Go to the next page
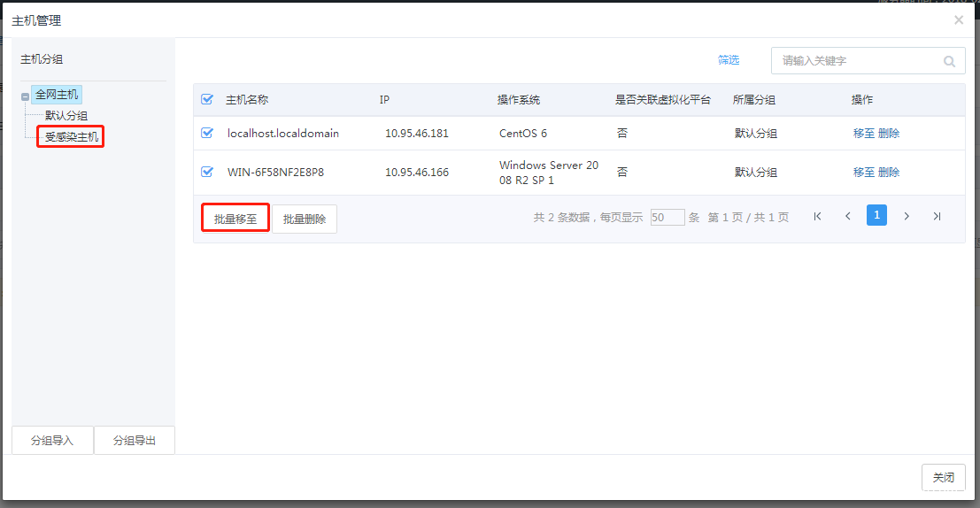The image size is (980, 508). click(907, 216)
